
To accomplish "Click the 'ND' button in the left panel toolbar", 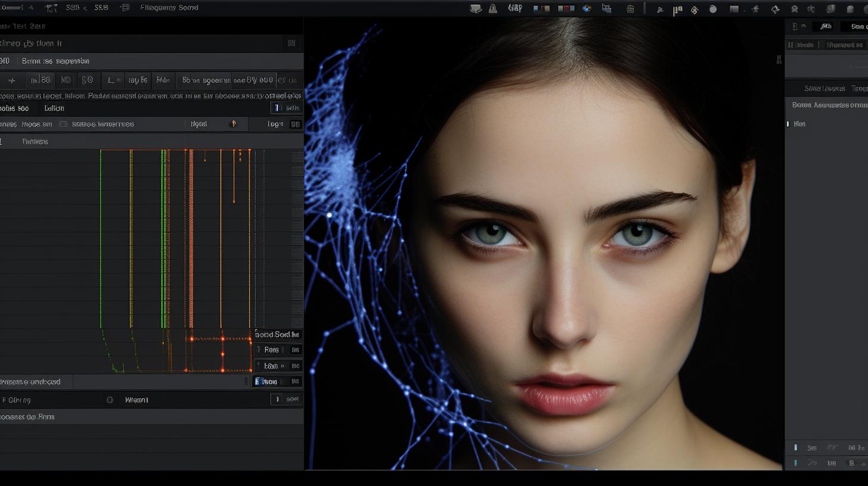I will tap(66, 80).
